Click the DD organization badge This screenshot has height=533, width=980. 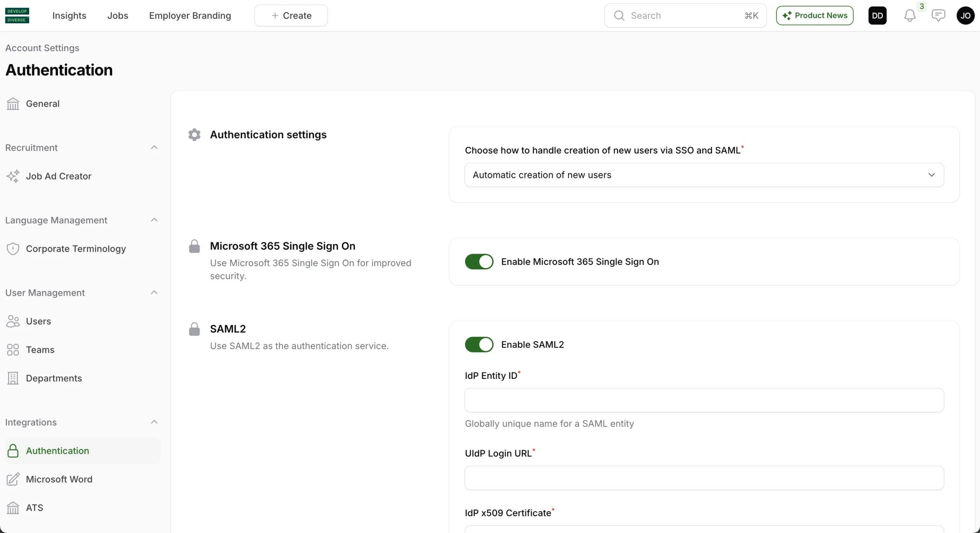[877, 16]
